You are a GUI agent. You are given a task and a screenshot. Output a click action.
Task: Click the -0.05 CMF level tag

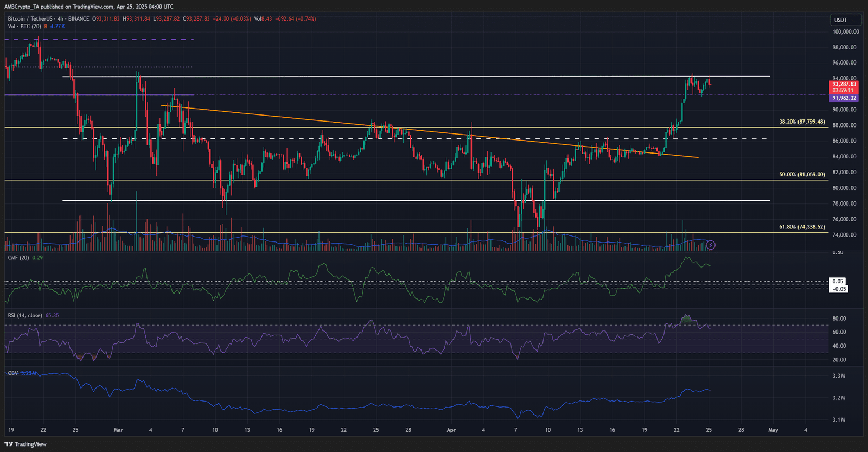pyautogui.click(x=839, y=289)
